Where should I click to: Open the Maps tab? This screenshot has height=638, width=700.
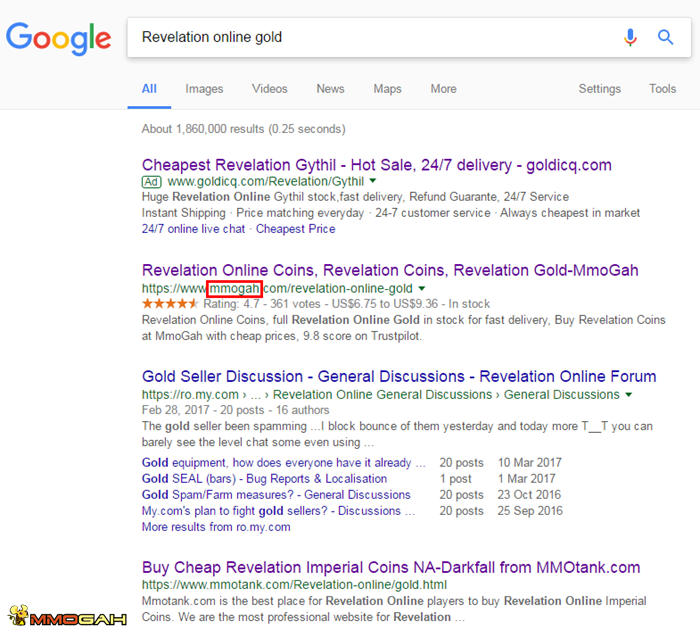coord(388,89)
